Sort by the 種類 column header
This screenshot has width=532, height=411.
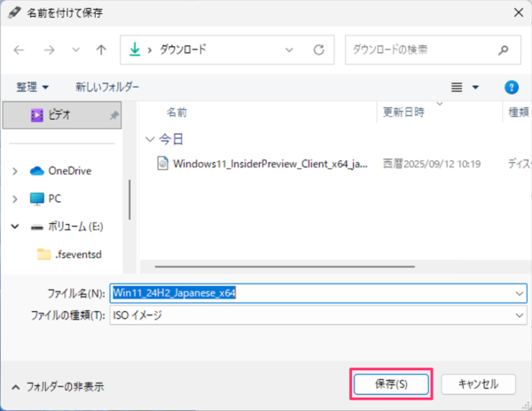coord(518,112)
